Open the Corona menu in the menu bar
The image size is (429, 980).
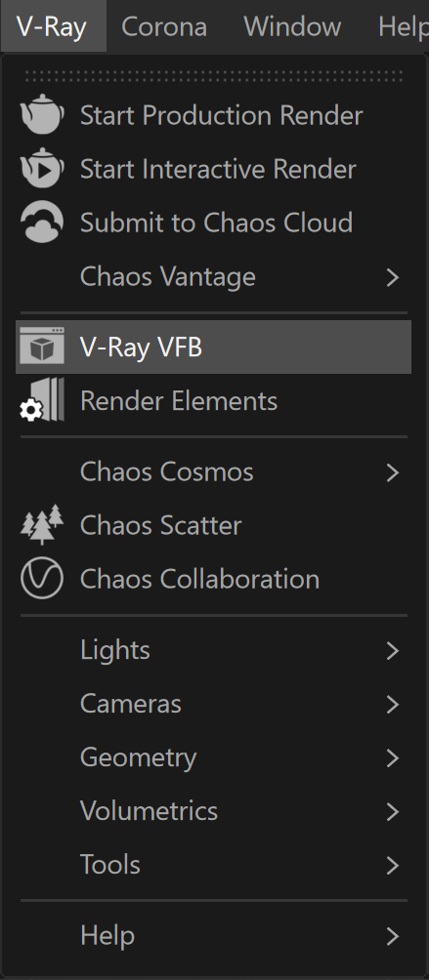164,26
